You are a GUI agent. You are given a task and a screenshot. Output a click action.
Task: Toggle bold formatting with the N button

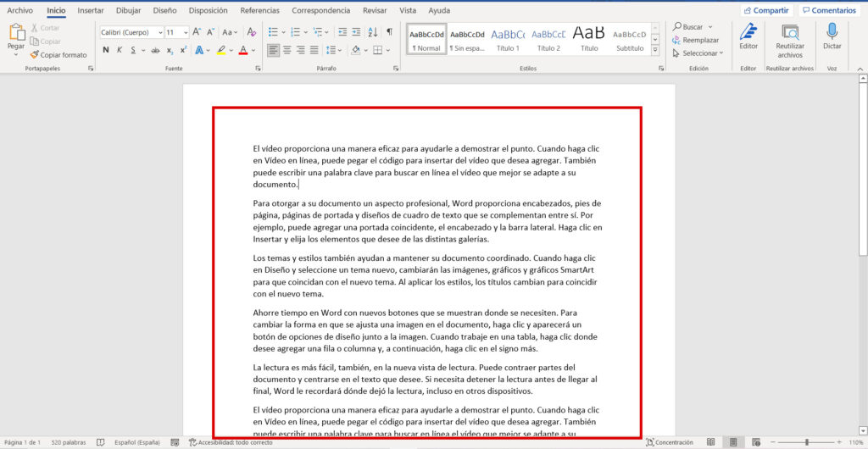pos(106,51)
